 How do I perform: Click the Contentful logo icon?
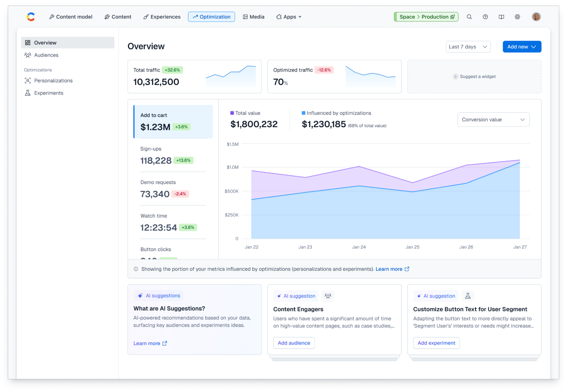(31, 17)
